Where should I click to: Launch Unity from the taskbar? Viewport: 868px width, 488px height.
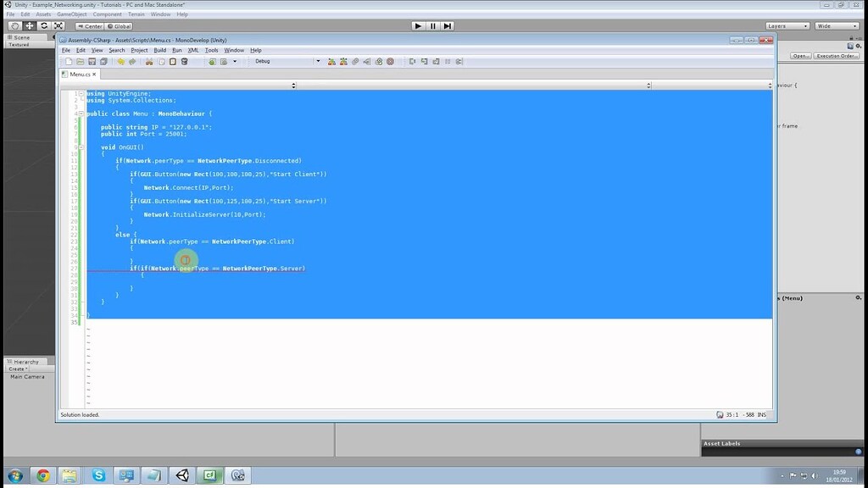pyautogui.click(x=181, y=475)
